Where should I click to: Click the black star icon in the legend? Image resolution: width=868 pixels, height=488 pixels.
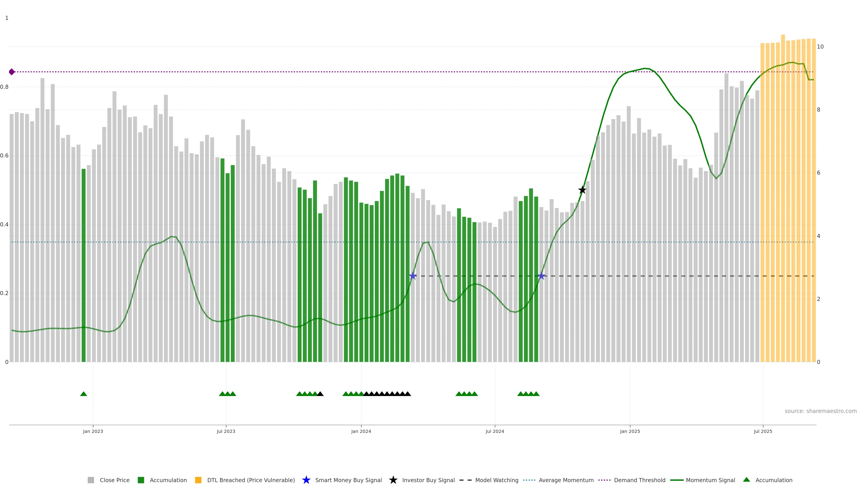393,480
